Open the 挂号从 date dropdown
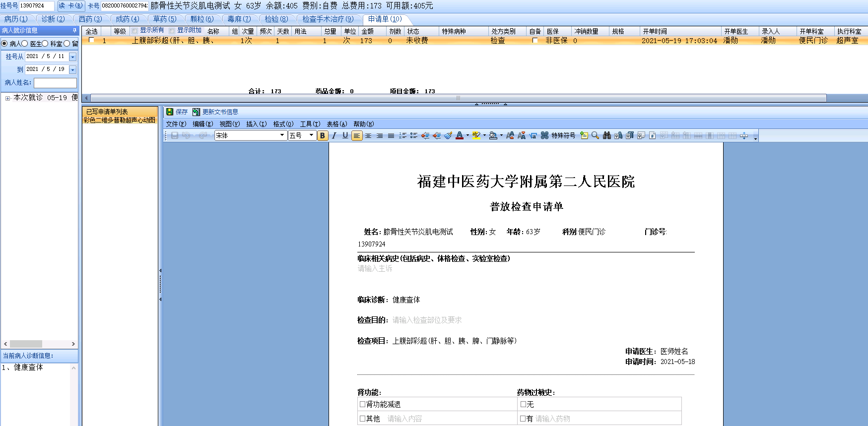The width and height of the screenshot is (868, 426). click(x=73, y=57)
